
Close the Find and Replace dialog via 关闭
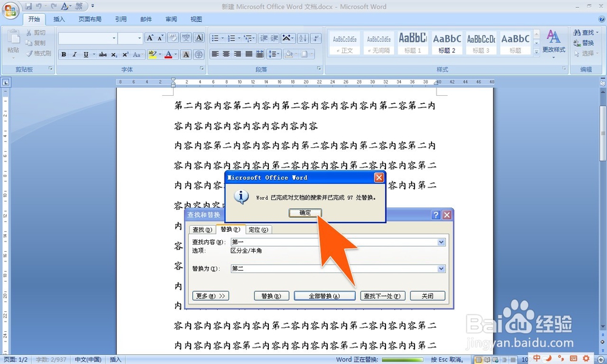point(427,296)
